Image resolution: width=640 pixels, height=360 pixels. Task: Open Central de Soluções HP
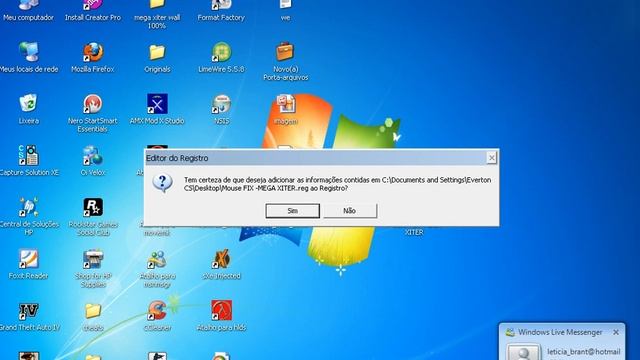29,216
